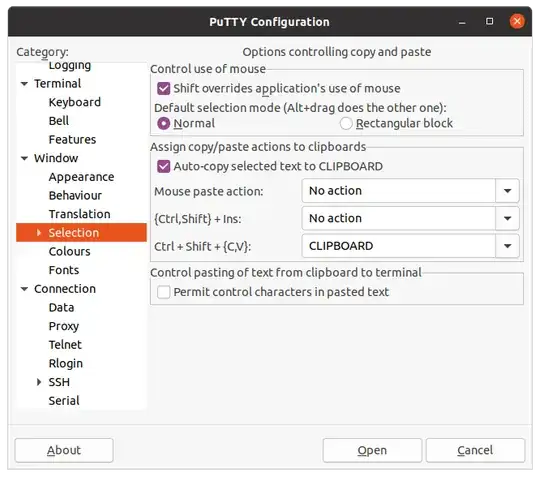Open Serial category
Image resolution: width=540 pixels, height=477 pixels.
[x=64, y=401]
